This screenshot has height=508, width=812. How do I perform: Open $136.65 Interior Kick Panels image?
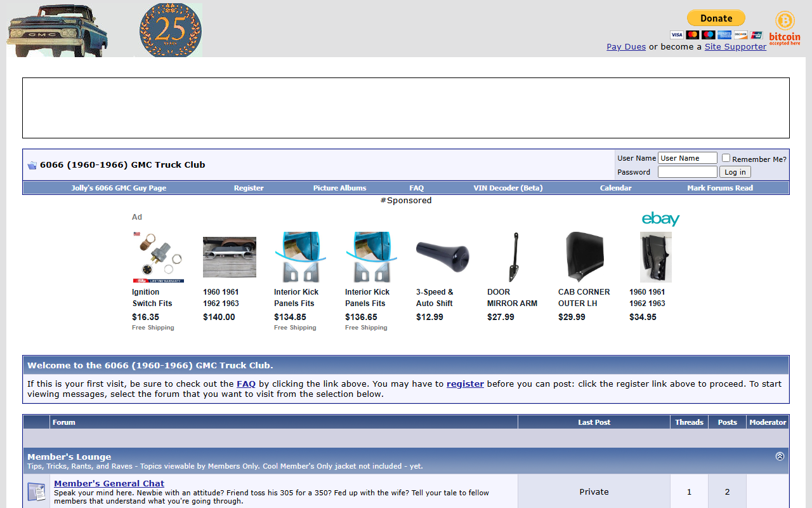pos(372,257)
